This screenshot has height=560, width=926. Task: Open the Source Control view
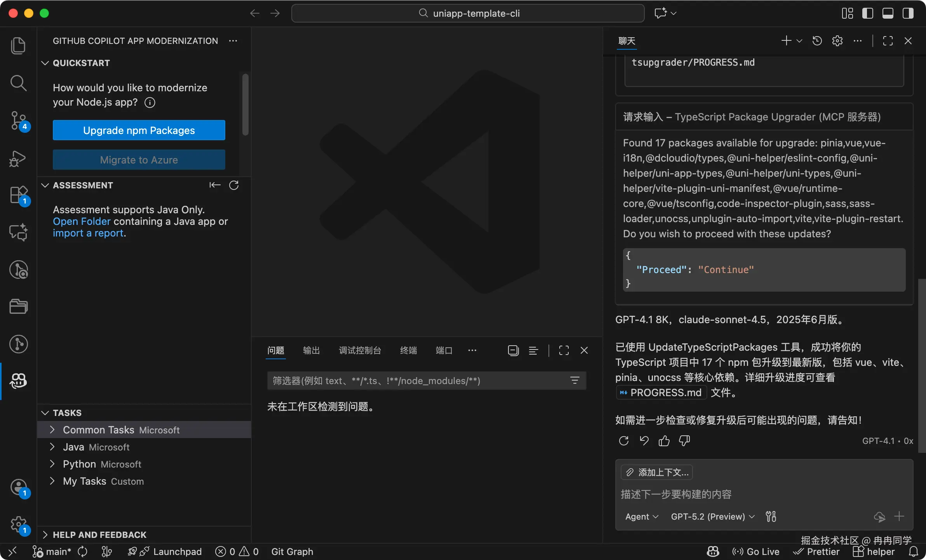(18, 120)
